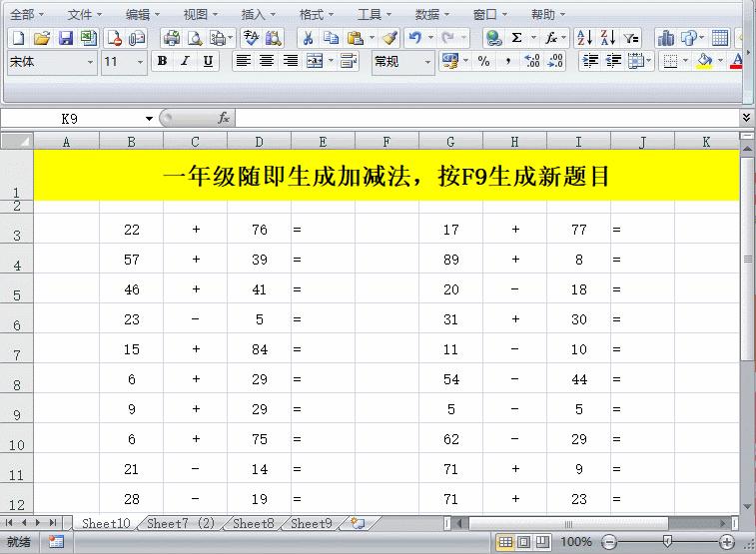Open the AutoSum dropdown arrow

tap(533, 38)
